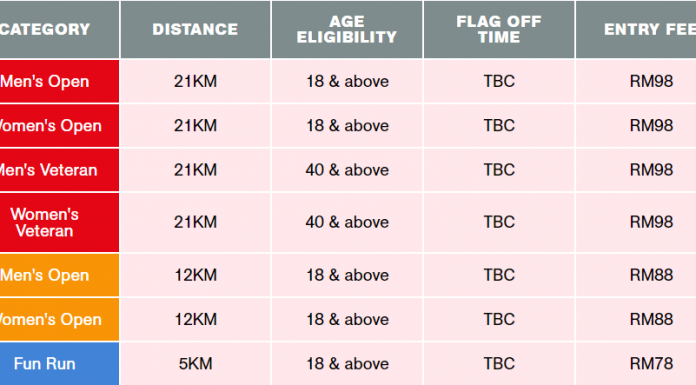Select the red Men's Open category cell
This screenshot has width=696, height=385.
59,81
